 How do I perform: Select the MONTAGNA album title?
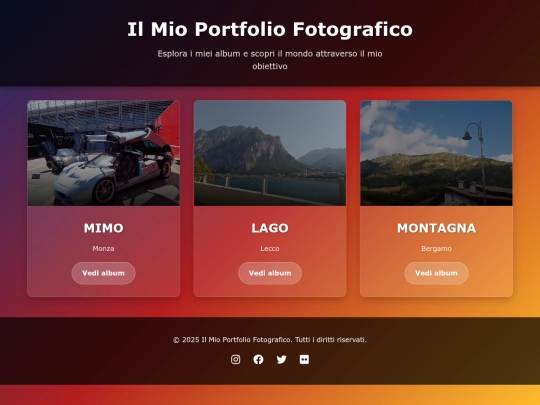coord(436,228)
